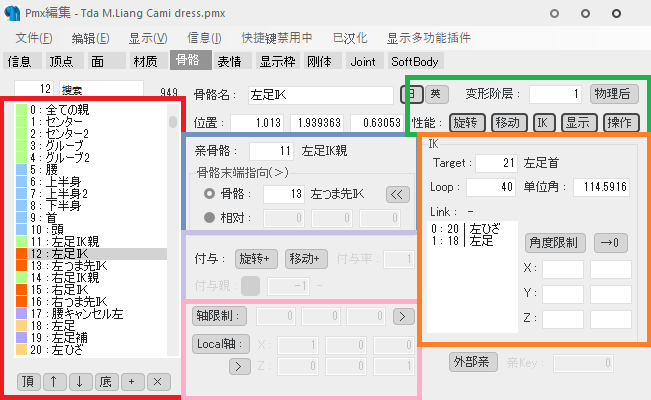Toggle the 旋转 capability button
Image resolution: width=651 pixels, height=400 pixels.
(467, 123)
